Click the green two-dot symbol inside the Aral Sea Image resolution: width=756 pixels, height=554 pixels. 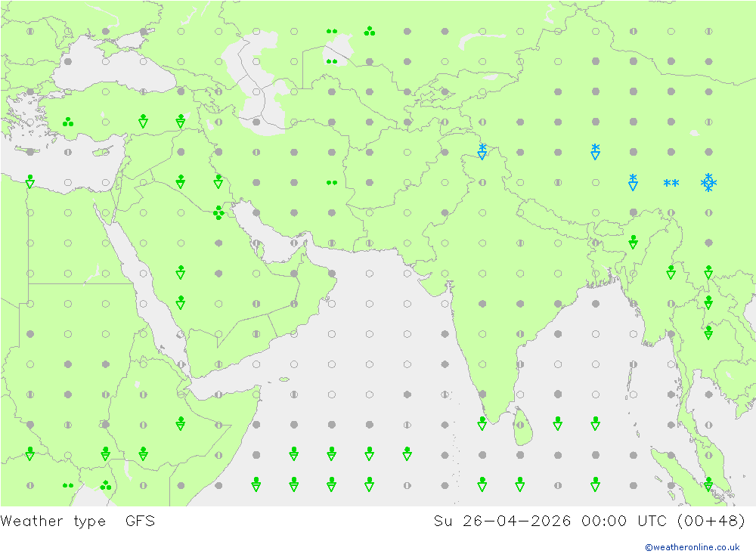pos(332,61)
